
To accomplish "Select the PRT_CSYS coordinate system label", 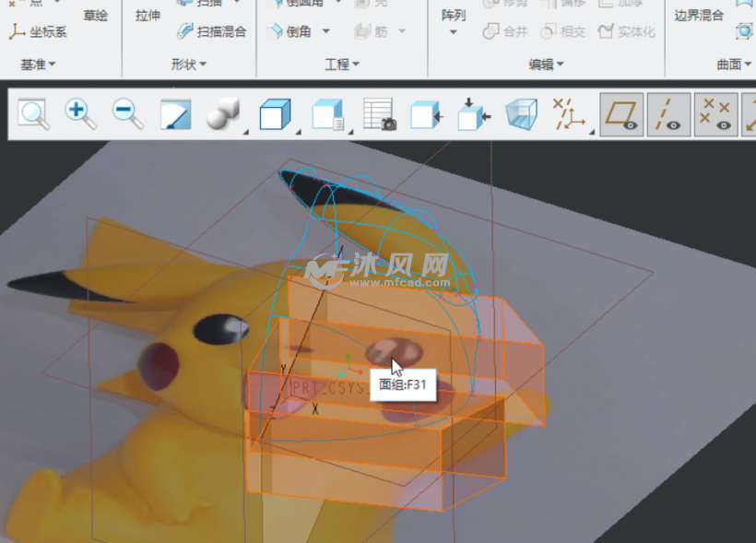I will pos(330,388).
